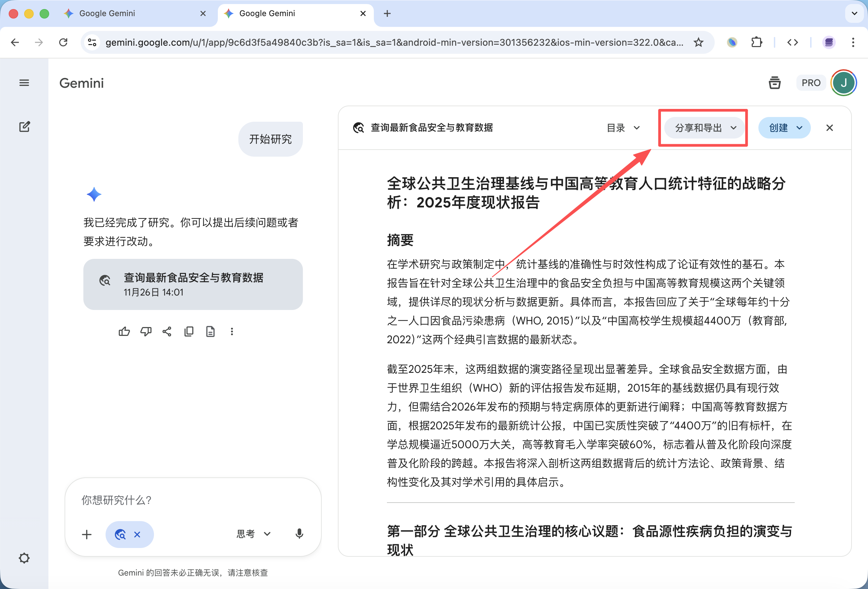This screenshot has height=589, width=868.
Task: Toggle the sidebar with the hamburger menu
Action: click(x=24, y=83)
